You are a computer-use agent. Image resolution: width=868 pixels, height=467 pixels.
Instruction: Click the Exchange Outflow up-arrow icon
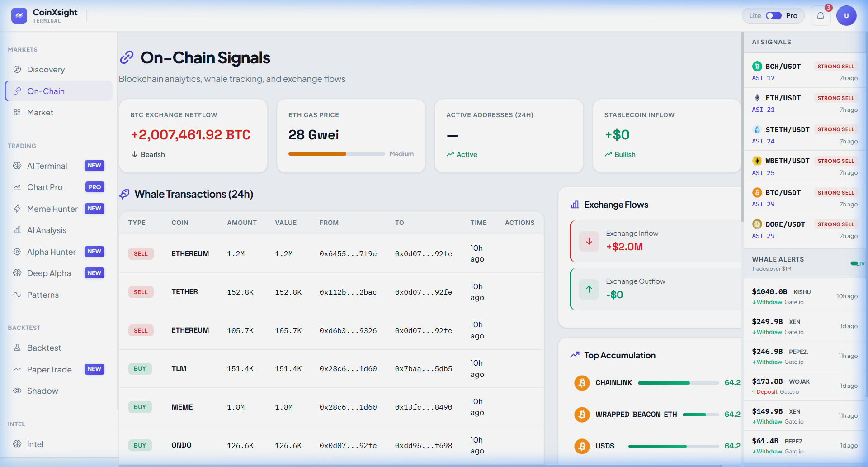coord(589,289)
